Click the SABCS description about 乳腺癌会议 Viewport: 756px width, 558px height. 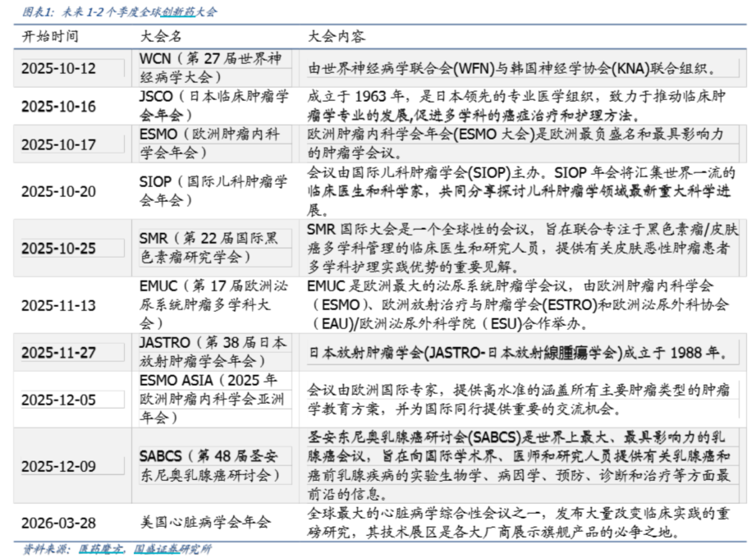click(519, 466)
